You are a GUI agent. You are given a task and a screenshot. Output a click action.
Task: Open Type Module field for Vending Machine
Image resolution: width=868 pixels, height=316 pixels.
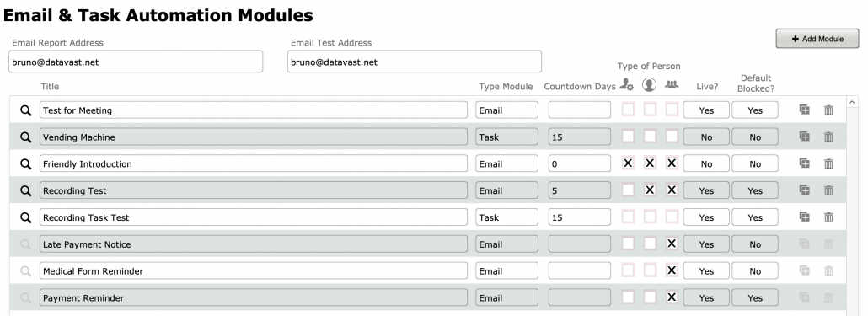pos(506,137)
